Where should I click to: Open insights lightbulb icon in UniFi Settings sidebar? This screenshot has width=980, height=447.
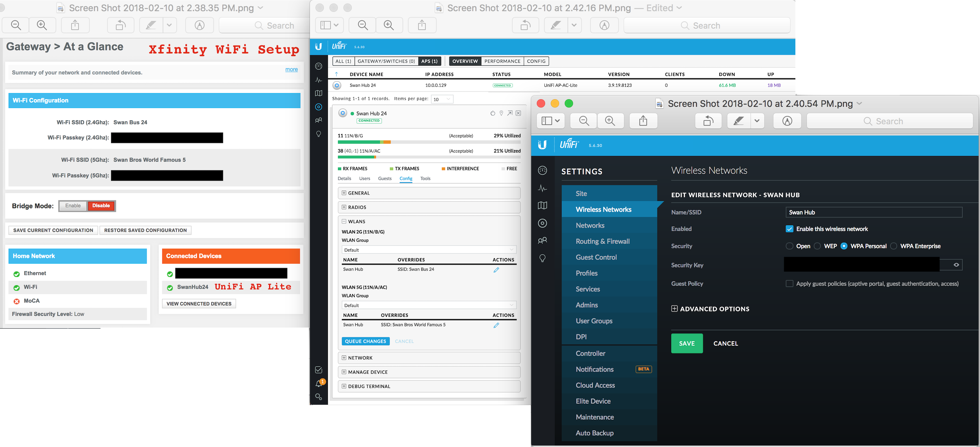542,258
